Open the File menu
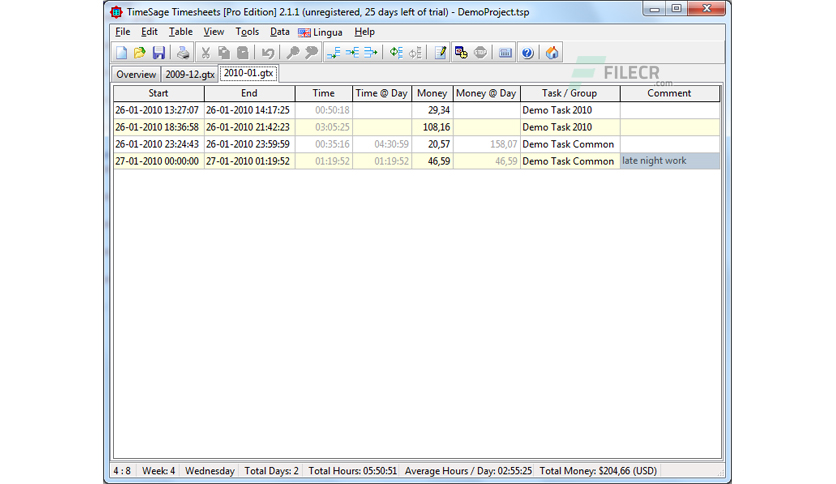Screen dimensions: 836x484 [x=123, y=32]
